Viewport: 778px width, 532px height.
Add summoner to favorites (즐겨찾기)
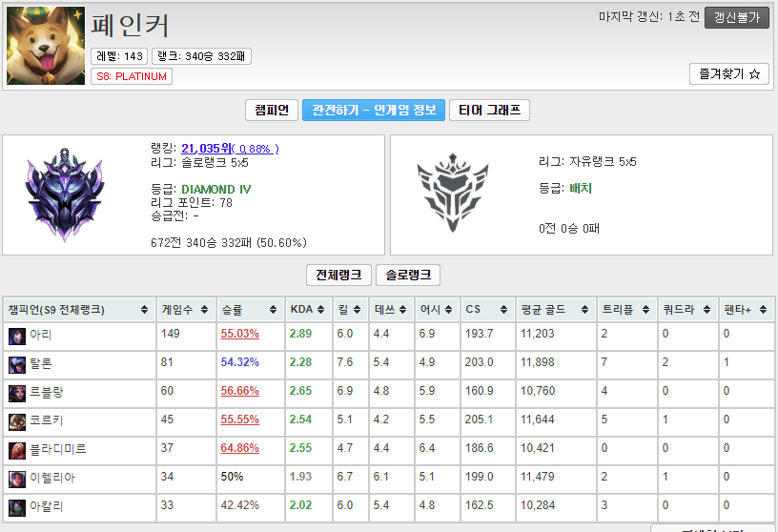click(729, 74)
